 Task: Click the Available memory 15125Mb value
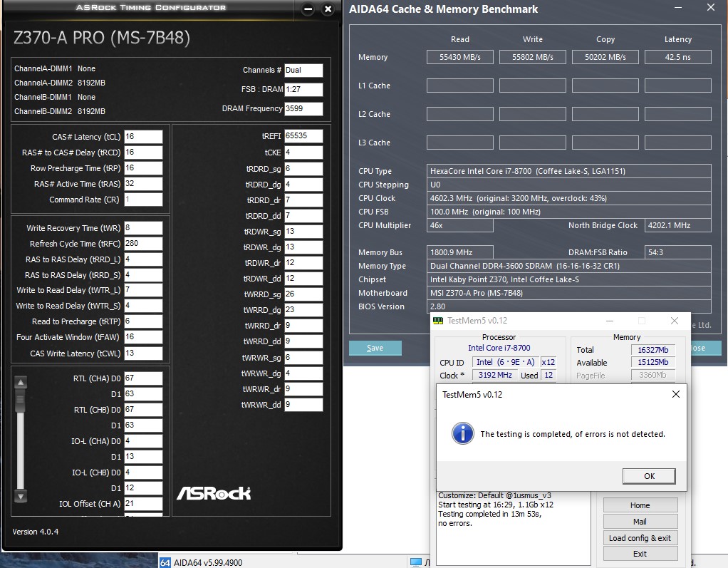pyautogui.click(x=652, y=362)
